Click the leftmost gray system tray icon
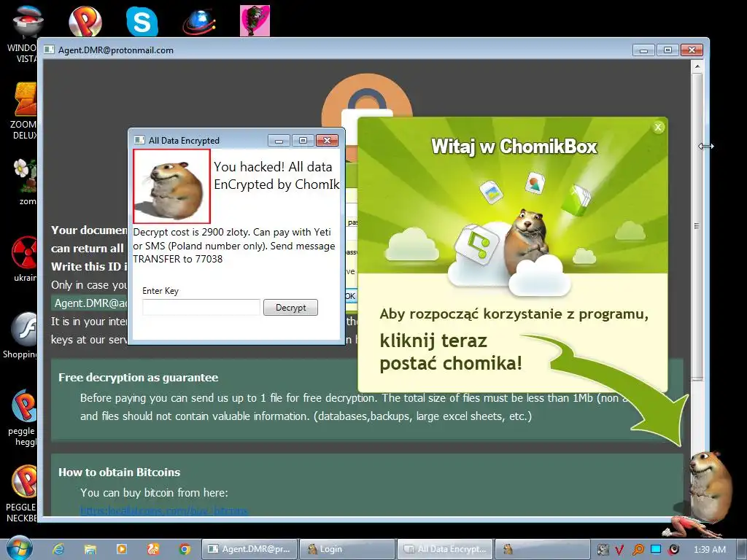The image size is (747, 560). point(603,550)
